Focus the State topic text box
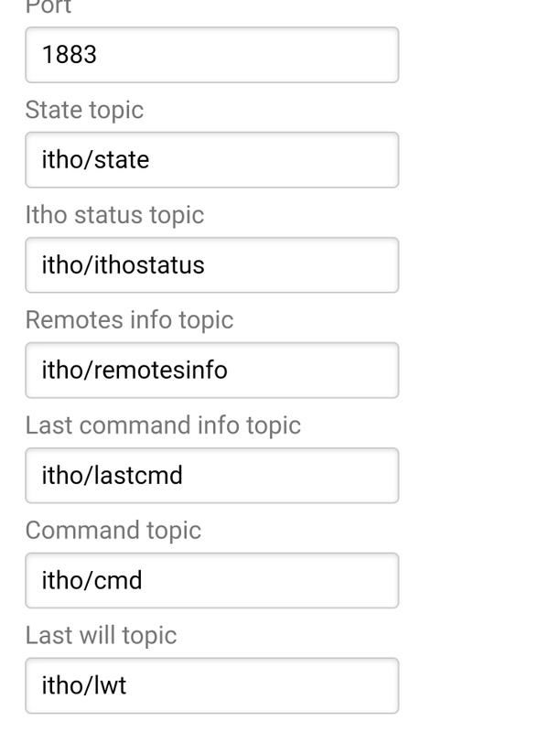560x732 pixels. (211, 160)
